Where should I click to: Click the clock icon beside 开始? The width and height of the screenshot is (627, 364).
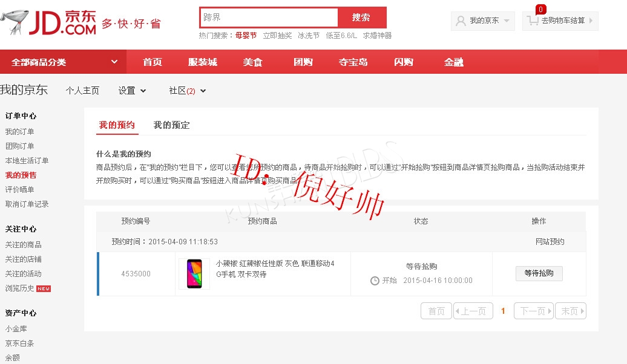pos(375,281)
